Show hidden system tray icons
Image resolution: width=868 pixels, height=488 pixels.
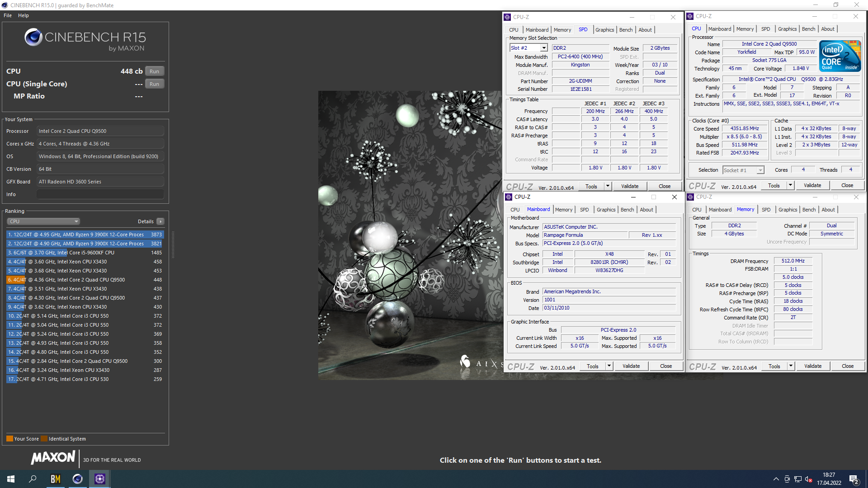[776, 479]
